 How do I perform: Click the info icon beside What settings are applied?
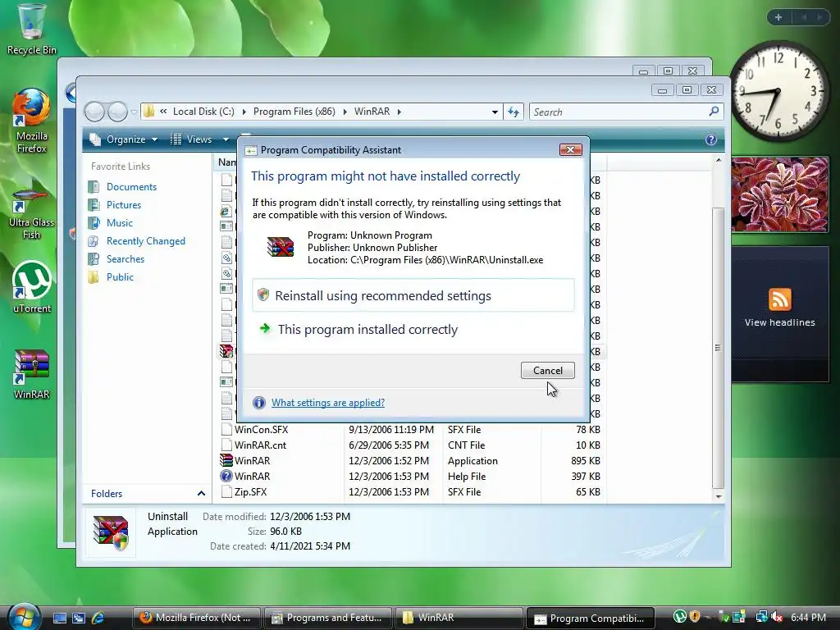tap(258, 402)
